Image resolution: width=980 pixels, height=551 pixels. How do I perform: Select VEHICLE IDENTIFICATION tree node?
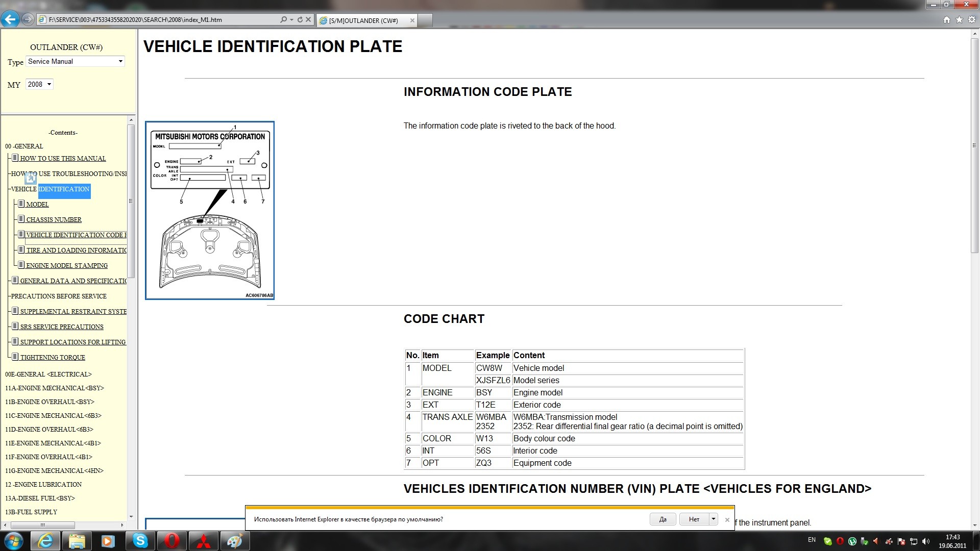click(50, 189)
